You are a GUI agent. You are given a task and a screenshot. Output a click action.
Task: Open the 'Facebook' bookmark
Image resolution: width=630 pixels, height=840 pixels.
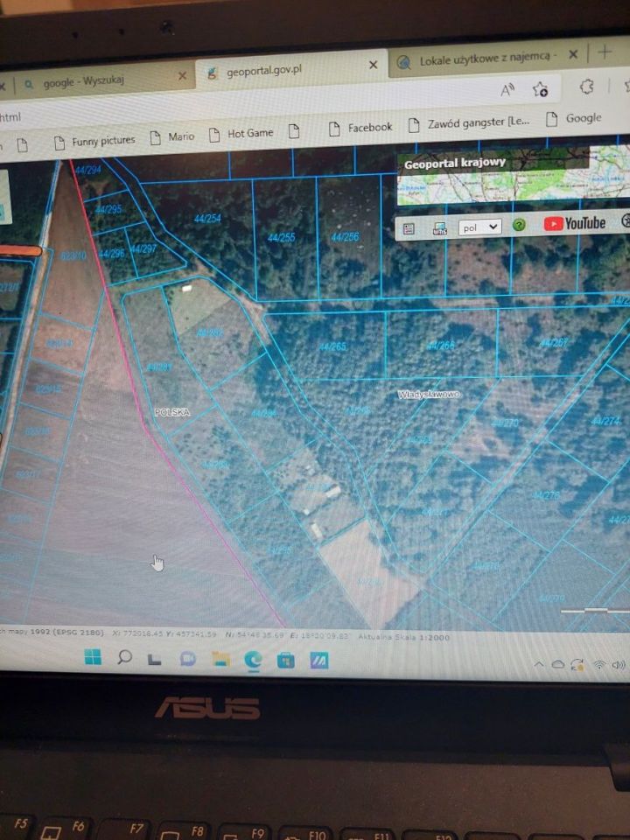pyautogui.click(x=360, y=128)
